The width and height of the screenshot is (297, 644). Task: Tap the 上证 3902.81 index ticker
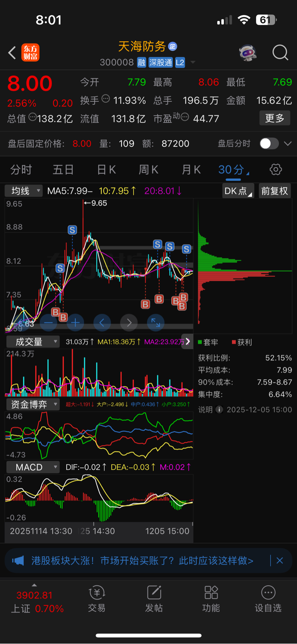tap(37, 601)
